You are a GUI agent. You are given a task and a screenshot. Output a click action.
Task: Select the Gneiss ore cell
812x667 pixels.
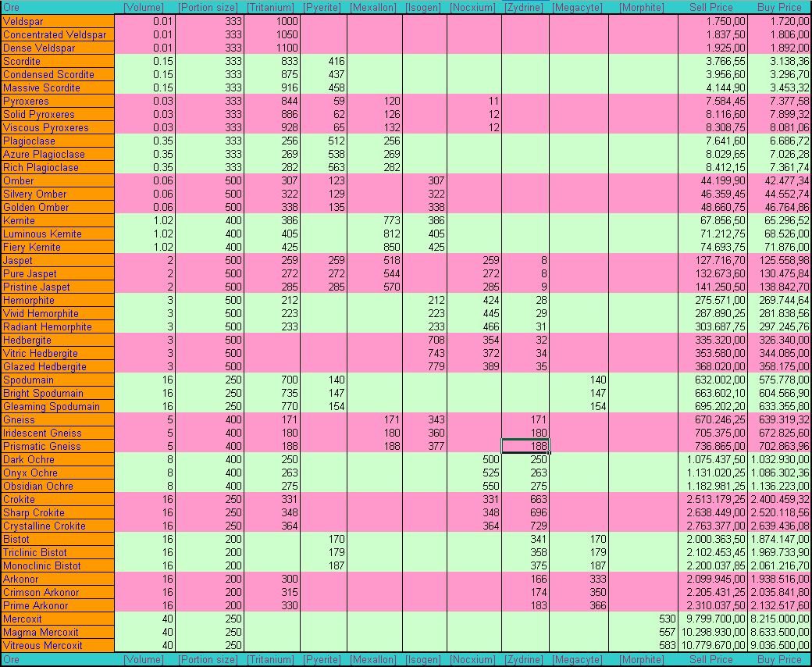pos(57,420)
